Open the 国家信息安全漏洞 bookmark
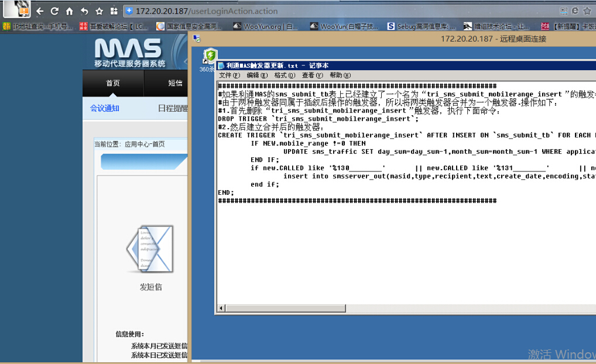Screen dimensions: 596x364 pyautogui.click(x=189, y=26)
